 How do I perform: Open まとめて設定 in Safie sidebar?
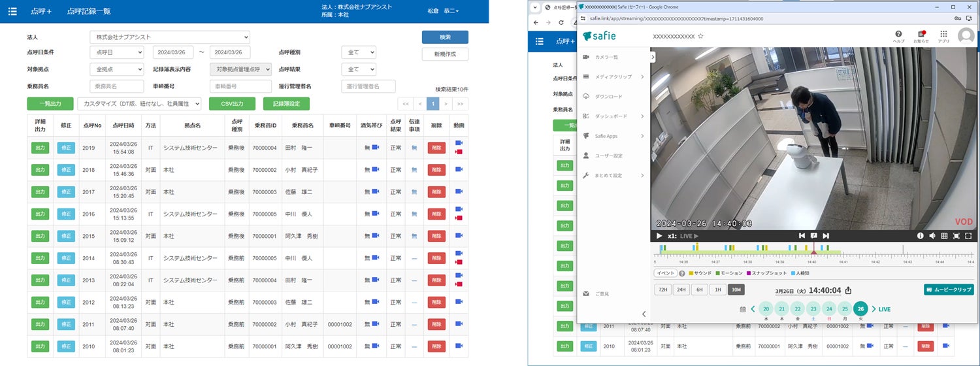click(x=613, y=175)
